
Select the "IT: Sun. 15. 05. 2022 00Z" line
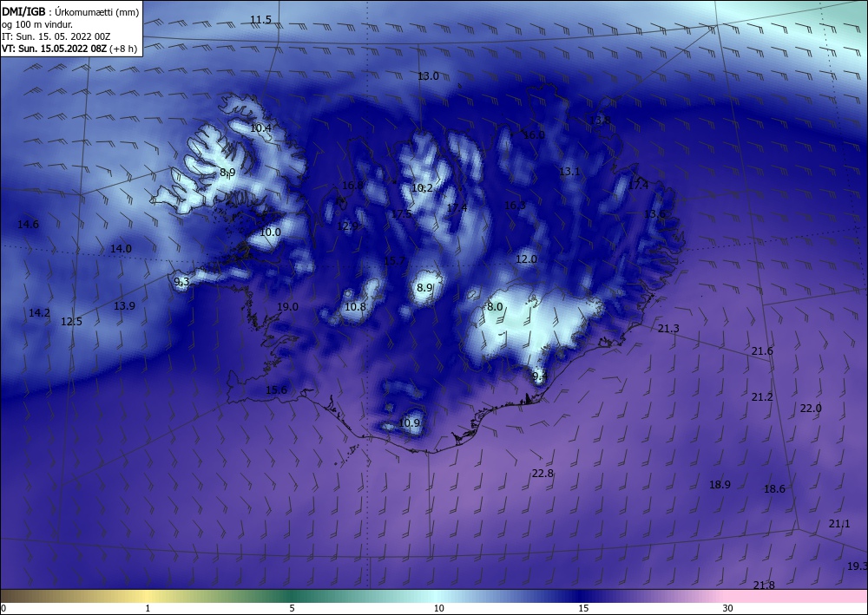(56, 36)
